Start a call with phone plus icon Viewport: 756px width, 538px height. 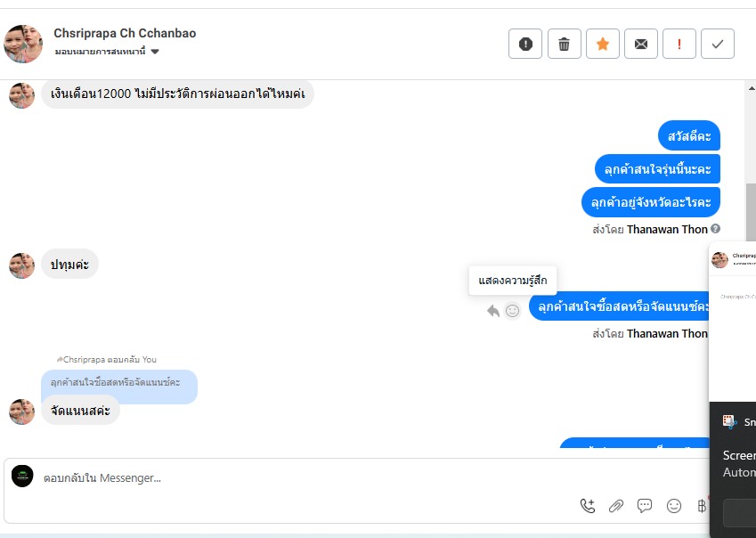587,506
